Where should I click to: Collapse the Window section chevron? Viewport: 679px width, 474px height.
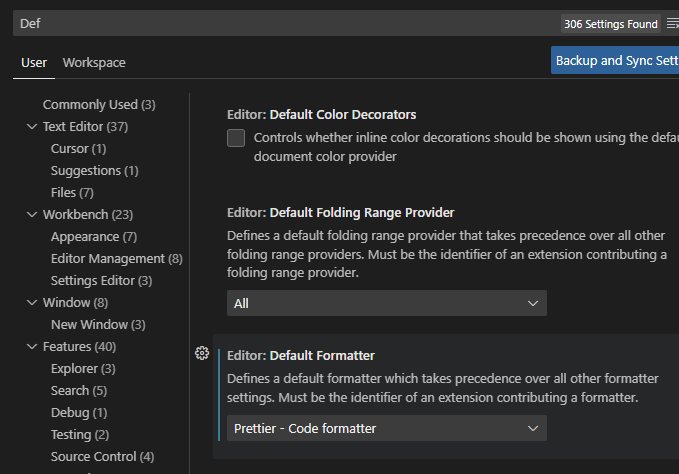pyautogui.click(x=32, y=303)
